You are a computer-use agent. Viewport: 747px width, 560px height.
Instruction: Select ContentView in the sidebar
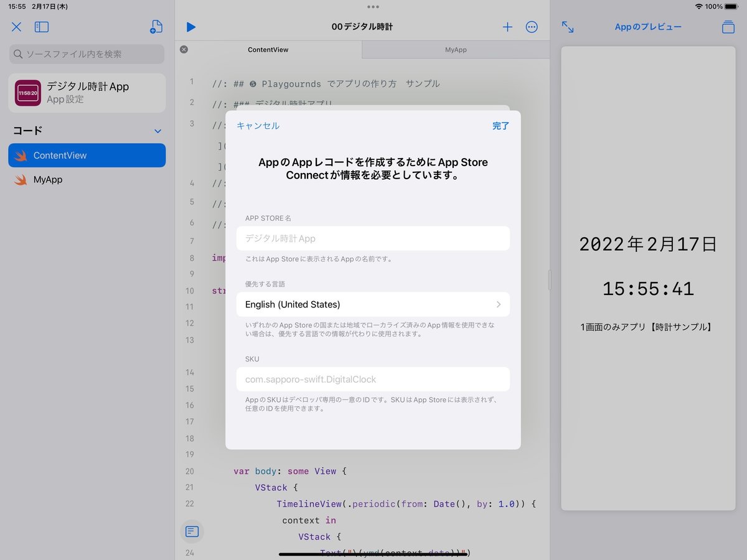point(87,156)
